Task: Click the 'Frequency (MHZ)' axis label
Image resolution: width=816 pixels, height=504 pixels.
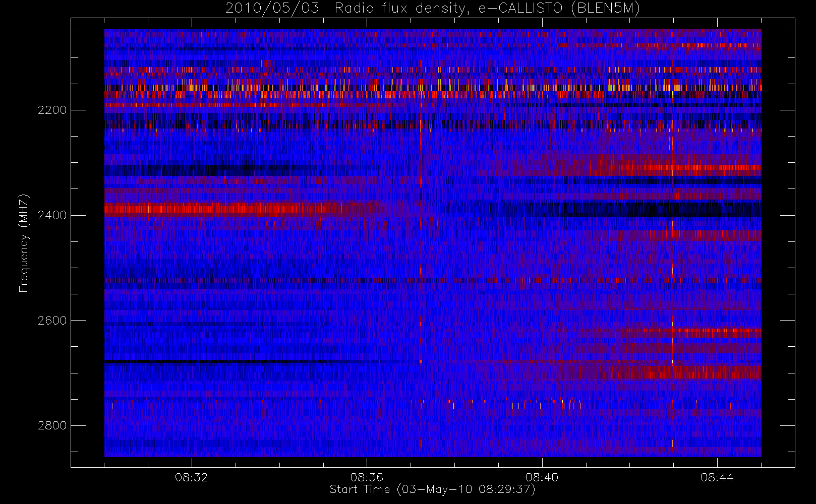Action: pyautogui.click(x=24, y=243)
